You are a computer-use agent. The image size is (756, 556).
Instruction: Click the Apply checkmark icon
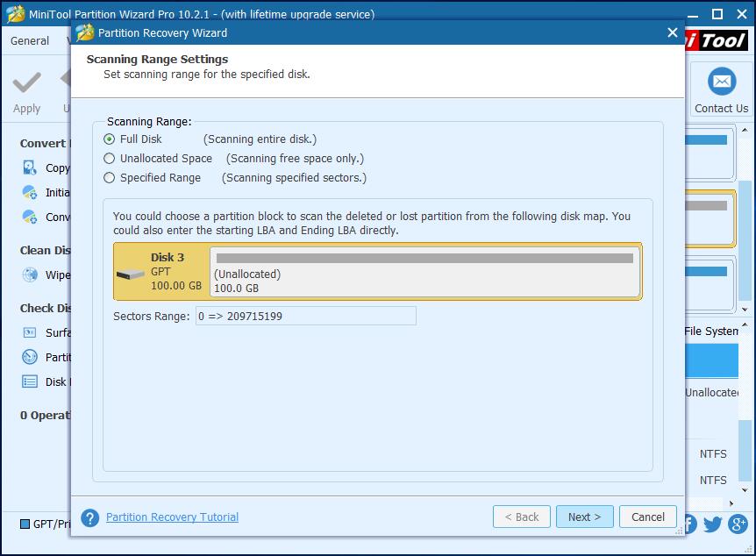coord(26,82)
